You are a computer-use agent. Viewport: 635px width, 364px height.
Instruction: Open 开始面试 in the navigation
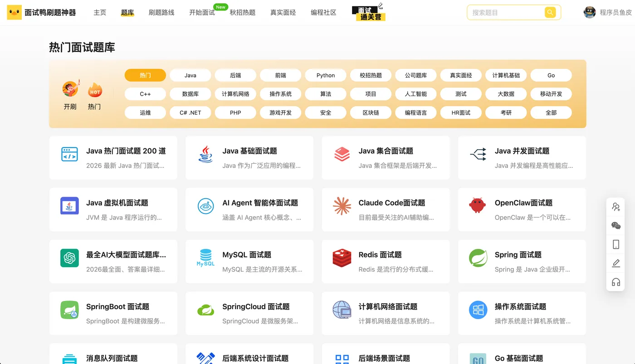[202, 13]
